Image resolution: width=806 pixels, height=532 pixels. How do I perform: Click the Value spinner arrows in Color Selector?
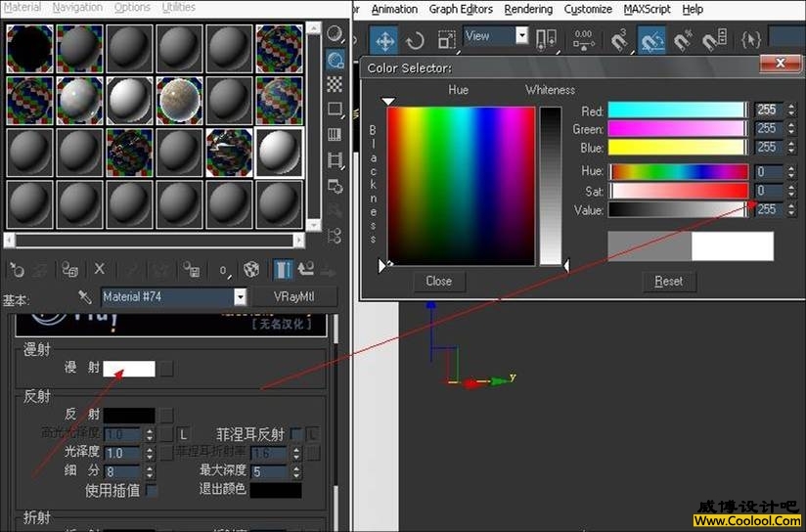pyautogui.click(x=791, y=209)
